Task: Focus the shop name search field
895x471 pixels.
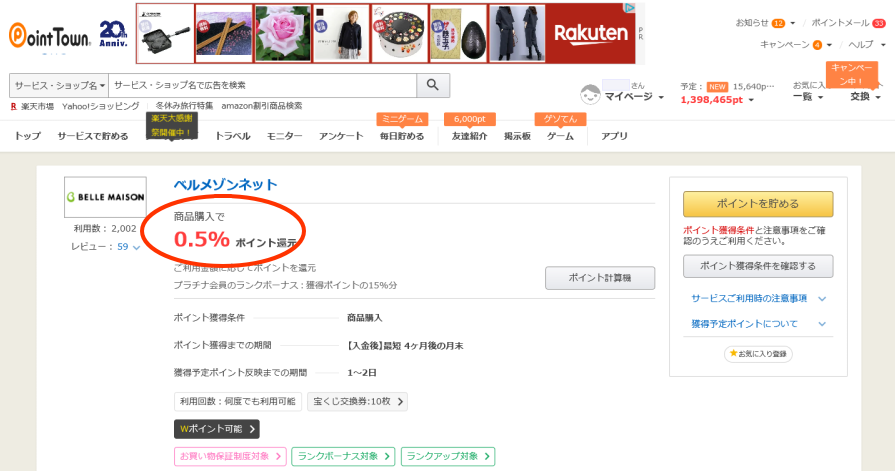Action: [263, 85]
